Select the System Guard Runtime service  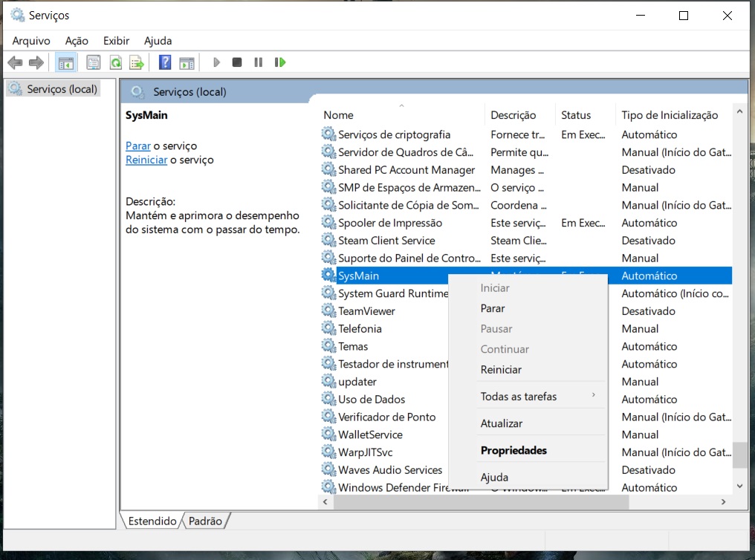click(384, 293)
